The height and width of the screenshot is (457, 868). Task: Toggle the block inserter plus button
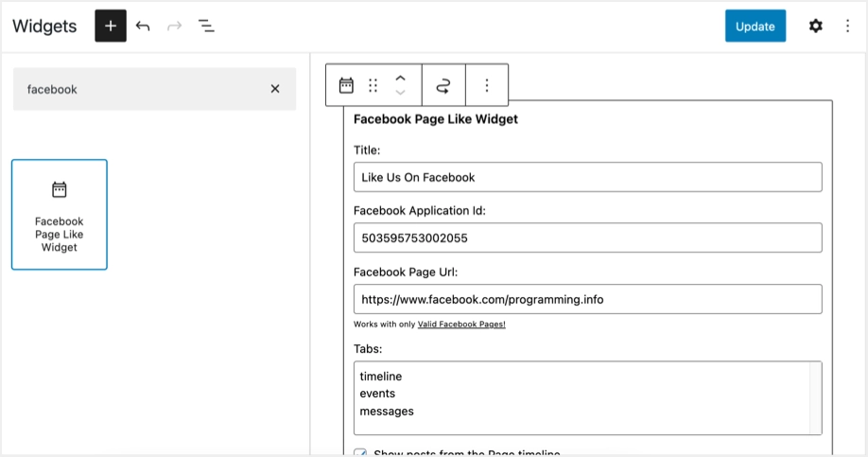pos(111,26)
